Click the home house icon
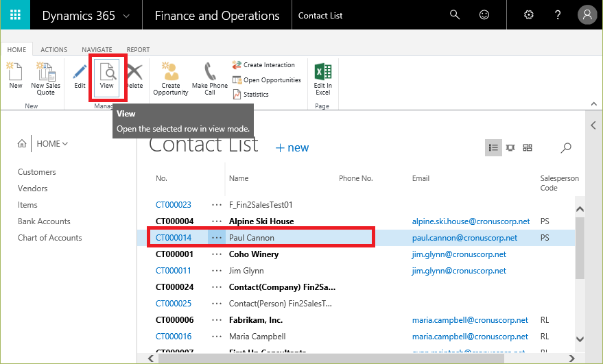The height and width of the screenshot is (364, 603). [22, 143]
